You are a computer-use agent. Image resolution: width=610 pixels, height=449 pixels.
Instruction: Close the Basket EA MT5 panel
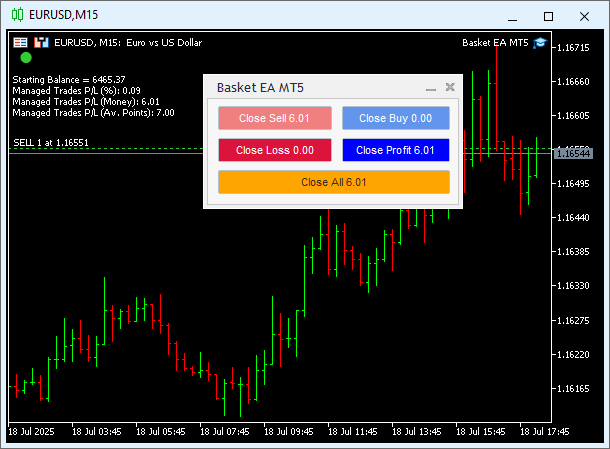(x=450, y=87)
